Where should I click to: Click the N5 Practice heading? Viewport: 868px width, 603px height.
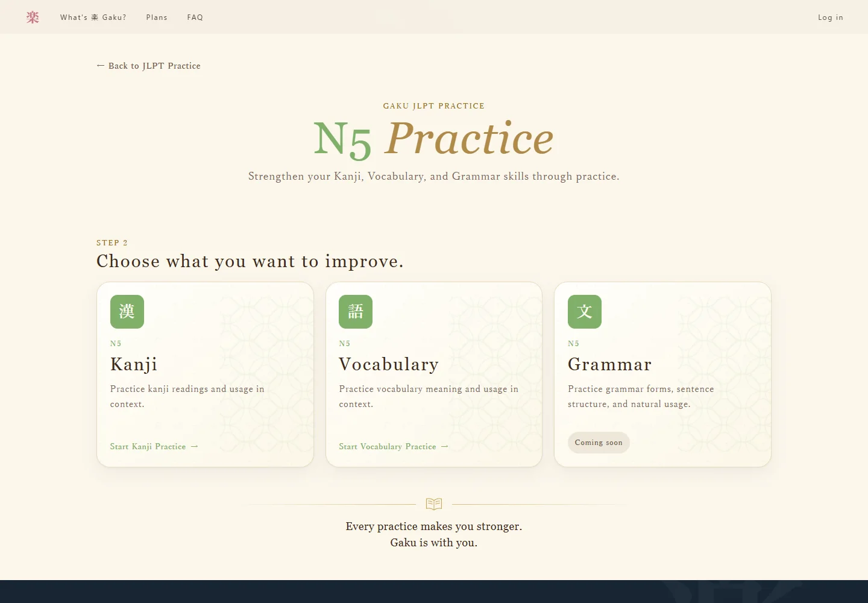[433, 139]
